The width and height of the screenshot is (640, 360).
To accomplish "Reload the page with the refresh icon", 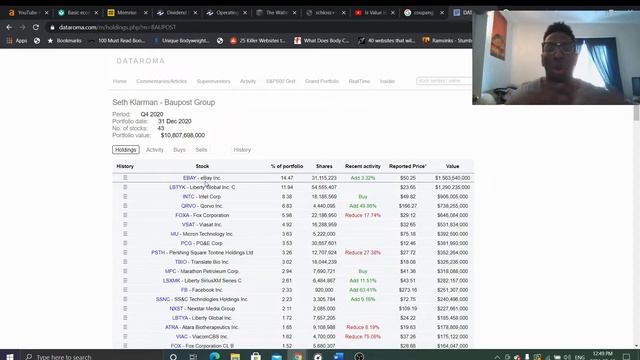I will tap(36, 27).
